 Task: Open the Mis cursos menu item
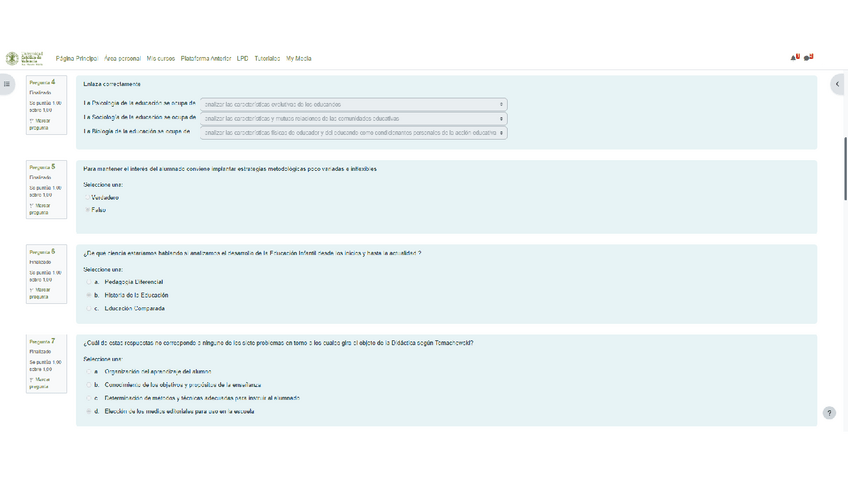click(160, 59)
